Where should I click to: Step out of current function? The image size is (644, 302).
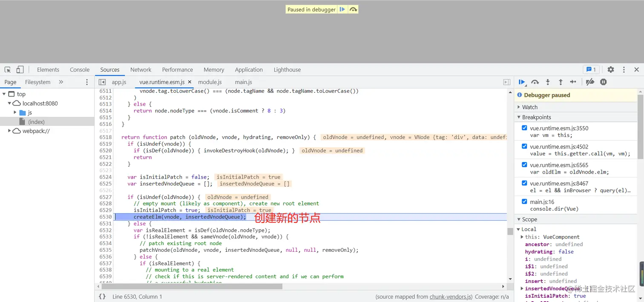tap(561, 82)
